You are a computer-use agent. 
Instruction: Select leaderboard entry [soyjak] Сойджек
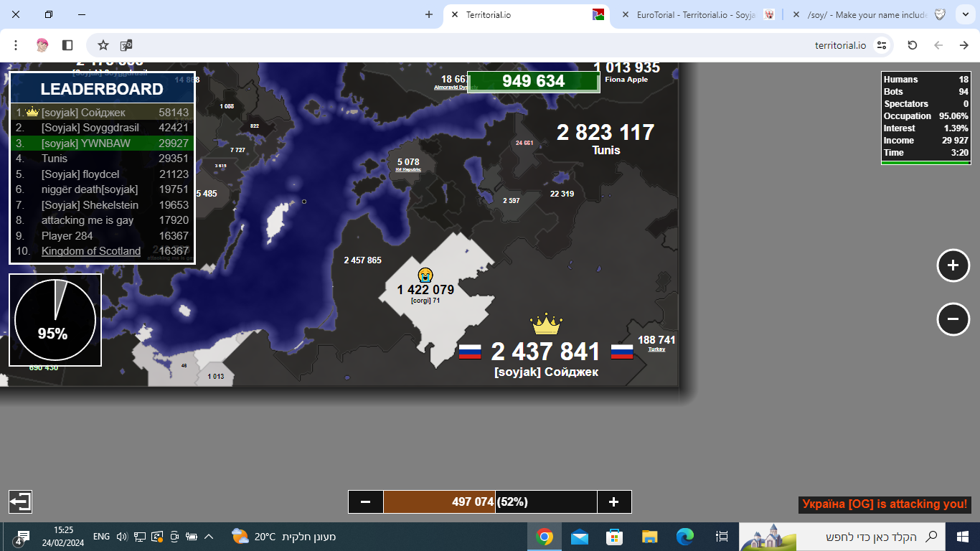pyautogui.click(x=102, y=113)
